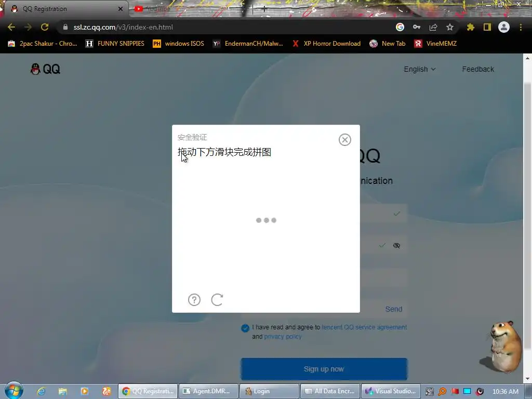Open windows ISOS bookmark

179,44
